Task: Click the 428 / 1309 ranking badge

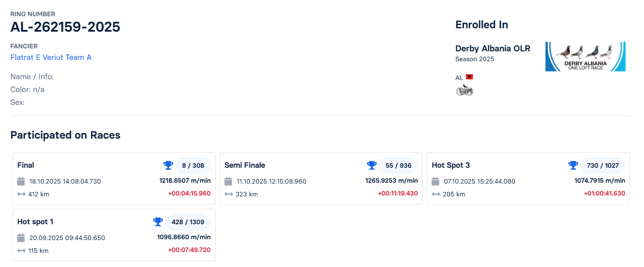Action: click(x=188, y=222)
